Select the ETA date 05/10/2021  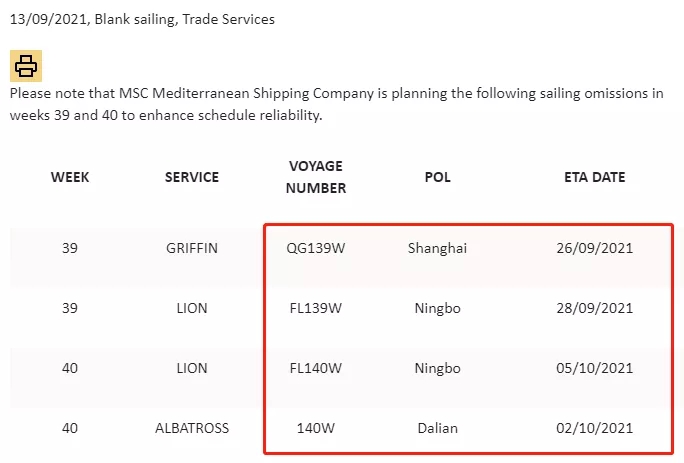click(594, 368)
